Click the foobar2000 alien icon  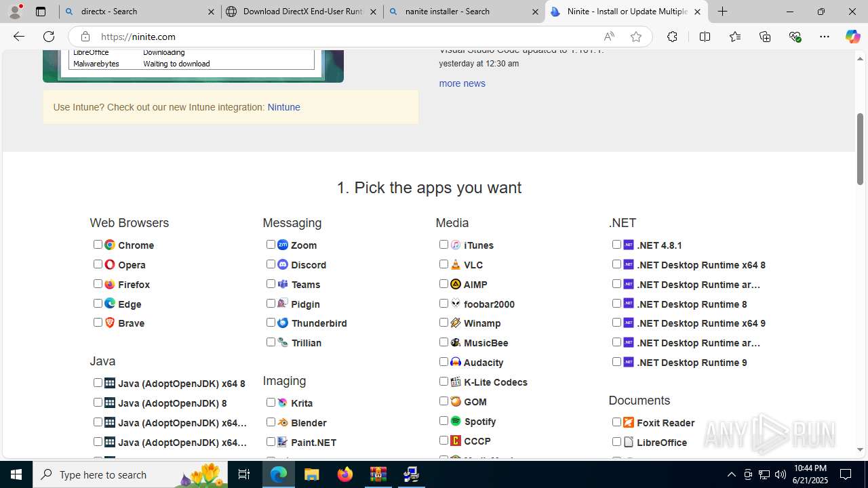tap(456, 304)
